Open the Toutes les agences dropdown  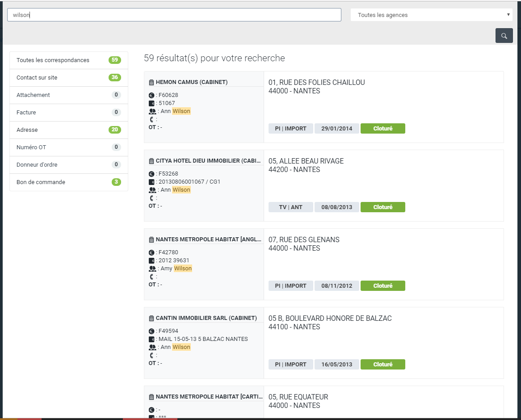(431, 15)
